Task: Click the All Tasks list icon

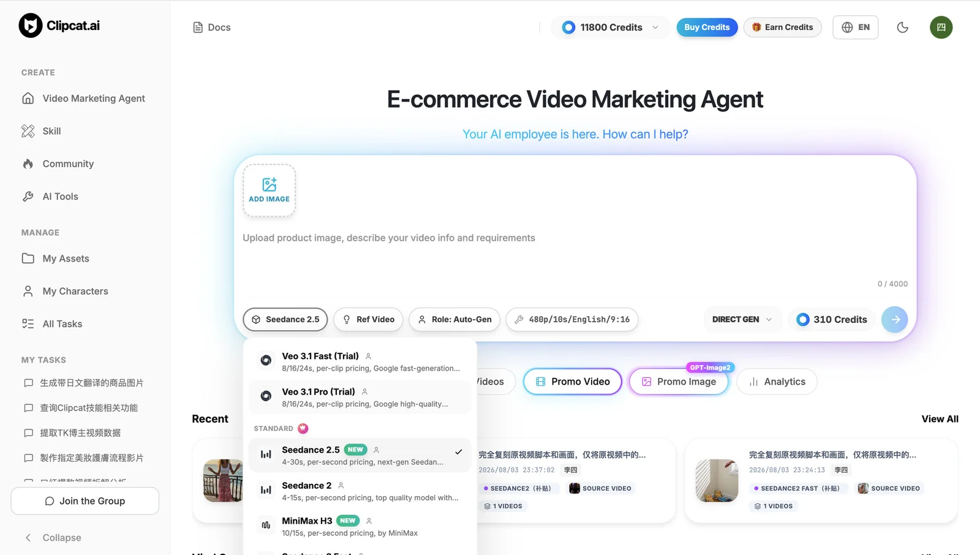Action: pyautogui.click(x=28, y=324)
